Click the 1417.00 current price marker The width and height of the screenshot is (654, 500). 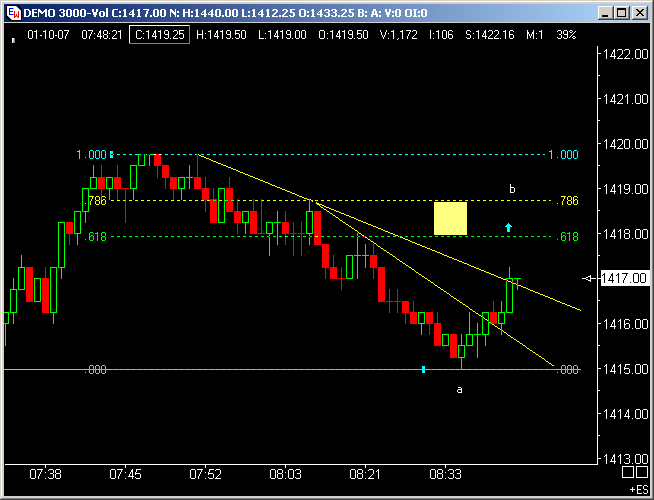click(x=624, y=278)
